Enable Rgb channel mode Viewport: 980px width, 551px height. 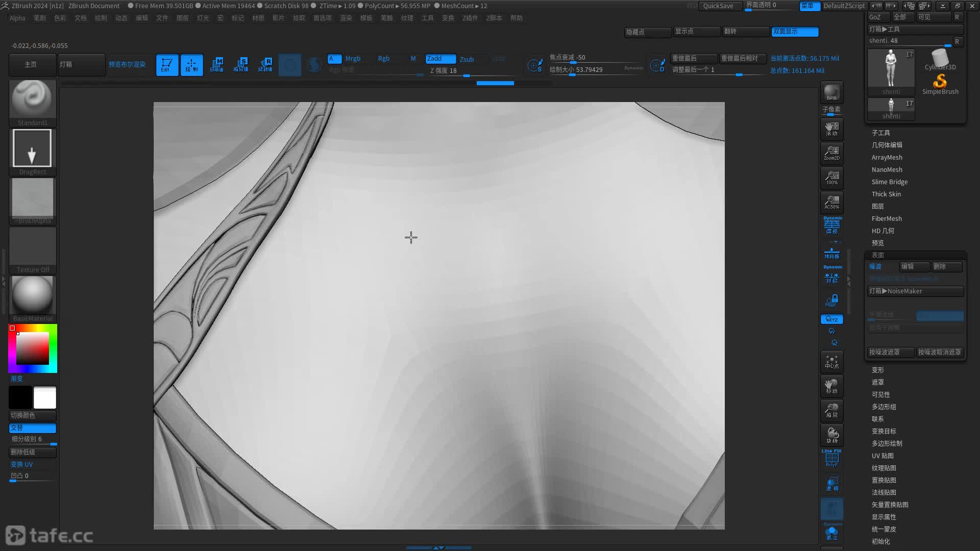[x=384, y=59]
